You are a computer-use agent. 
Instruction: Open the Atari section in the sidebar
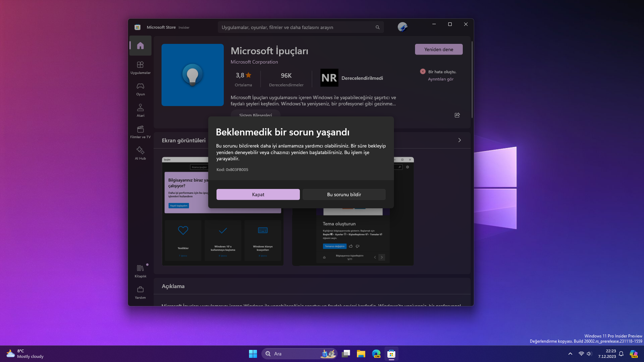pyautogui.click(x=140, y=110)
